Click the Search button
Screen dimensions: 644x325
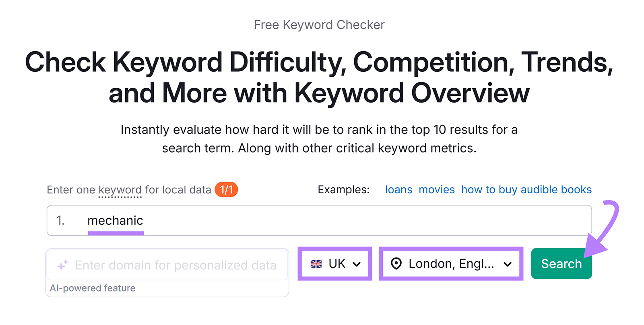click(561, 264)
